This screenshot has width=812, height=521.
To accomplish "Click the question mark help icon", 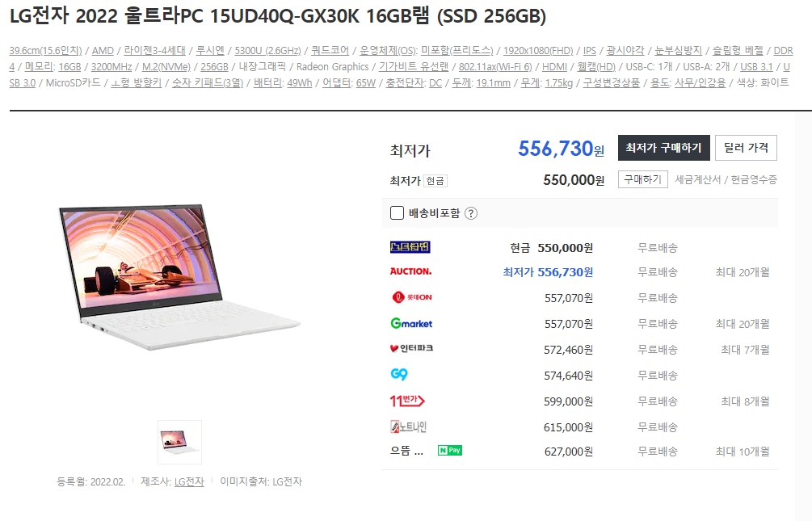I will (471, 213).
